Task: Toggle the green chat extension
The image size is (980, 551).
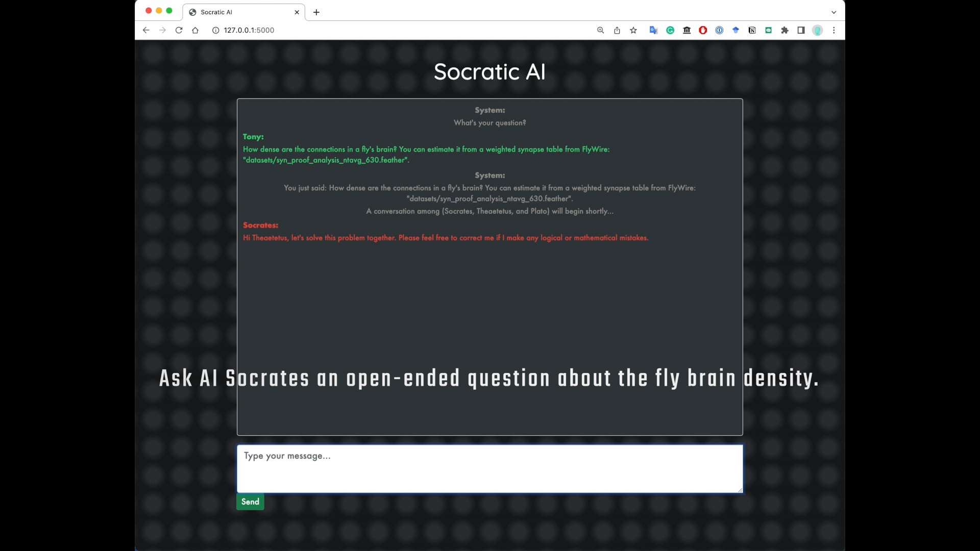Action: [x=768, y=30]
